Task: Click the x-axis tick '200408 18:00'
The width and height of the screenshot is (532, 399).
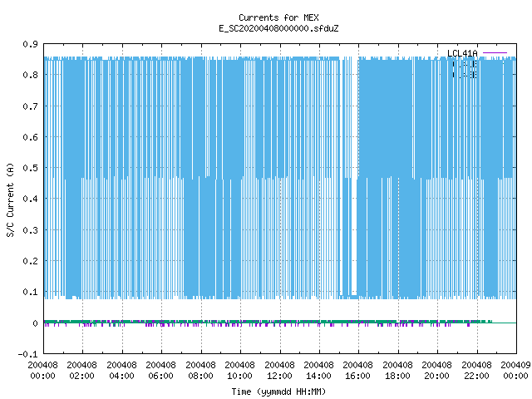Action: click(397, 371)
